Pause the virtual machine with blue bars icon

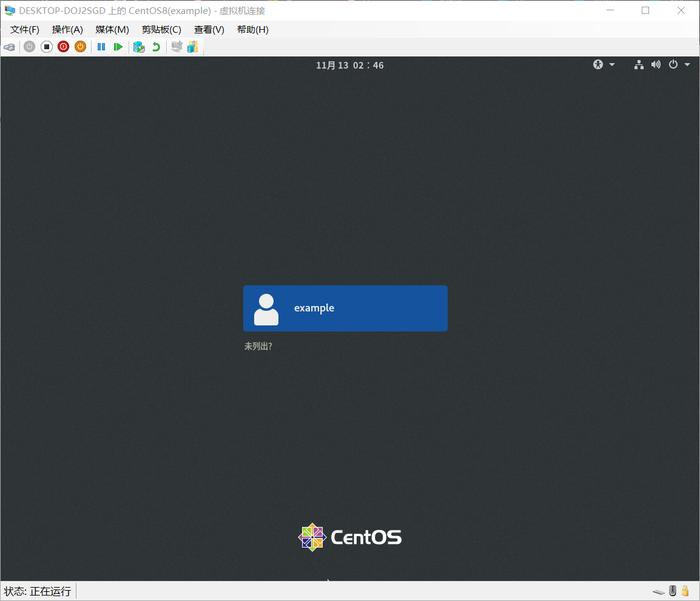[101, 47]
